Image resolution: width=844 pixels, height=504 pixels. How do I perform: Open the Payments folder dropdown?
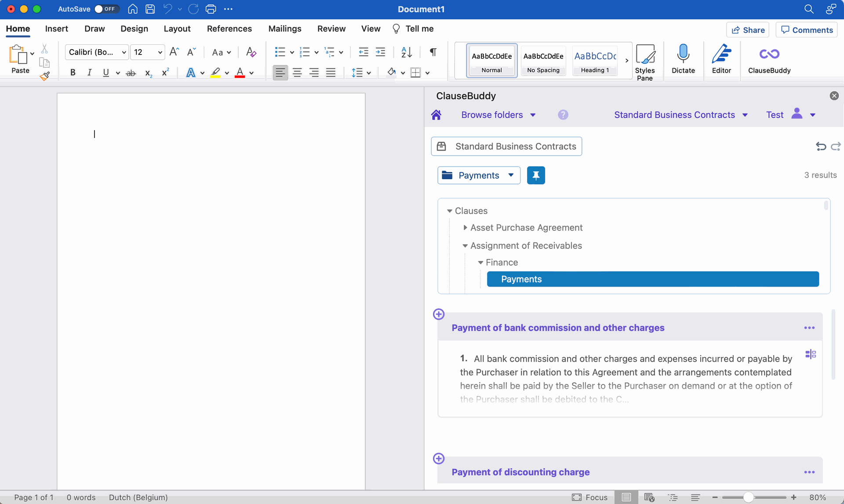479,175
